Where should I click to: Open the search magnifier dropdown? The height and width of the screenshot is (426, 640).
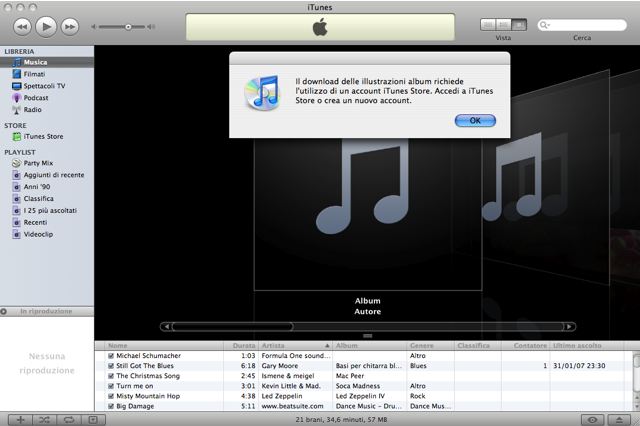(544, 25)
